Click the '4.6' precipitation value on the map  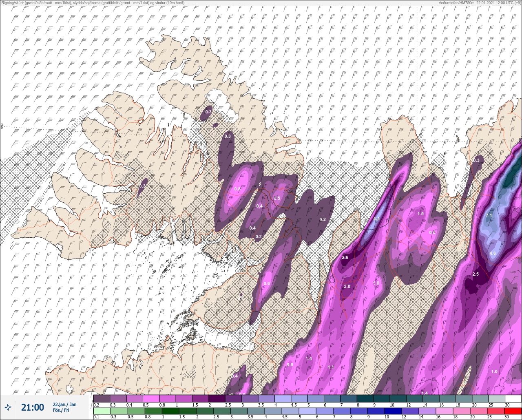(x=492, y=253)
